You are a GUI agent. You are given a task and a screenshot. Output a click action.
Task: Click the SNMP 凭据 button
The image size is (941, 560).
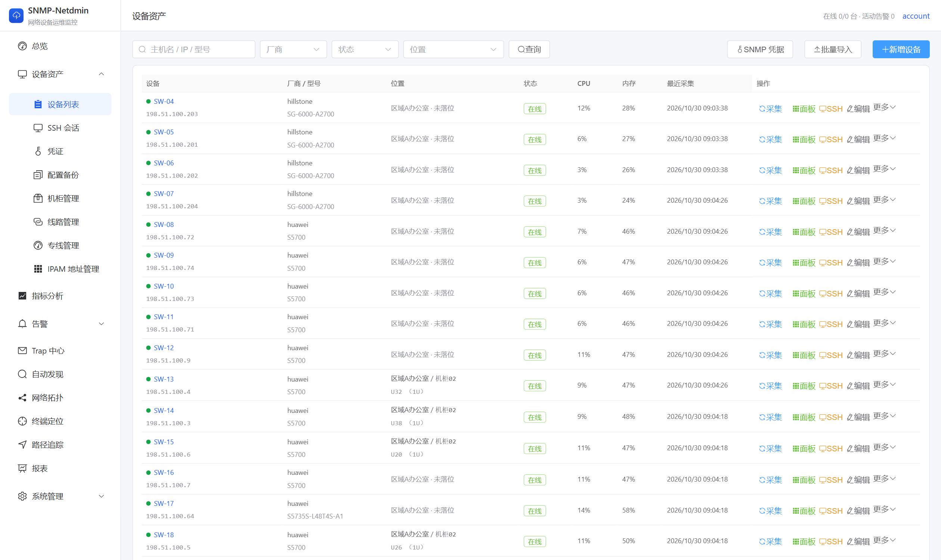[760, 49]
